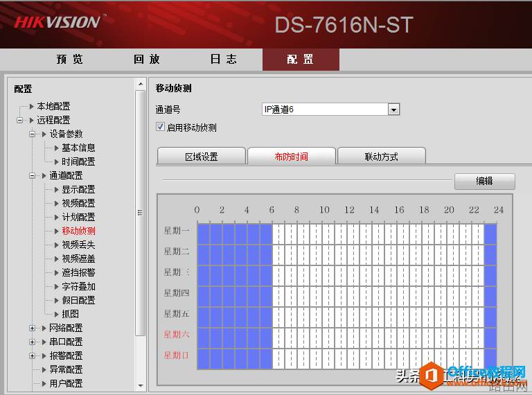Image resolution: width=532 pixels, height=395 pixels.
Task: Open 抓图 settings
Action: pos(70,314)
